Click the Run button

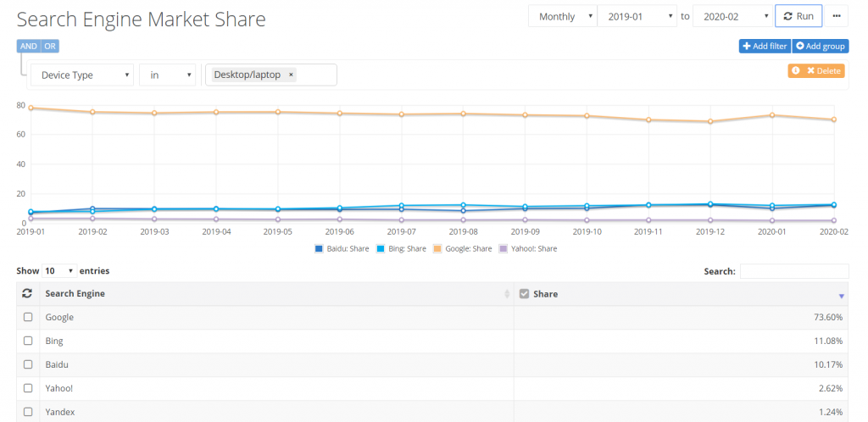point(798,16)
